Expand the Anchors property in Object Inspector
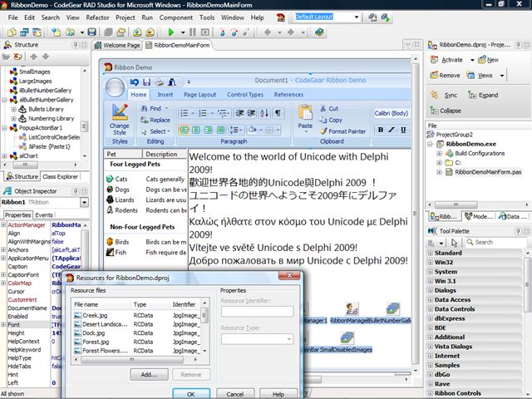 [3, 249]
